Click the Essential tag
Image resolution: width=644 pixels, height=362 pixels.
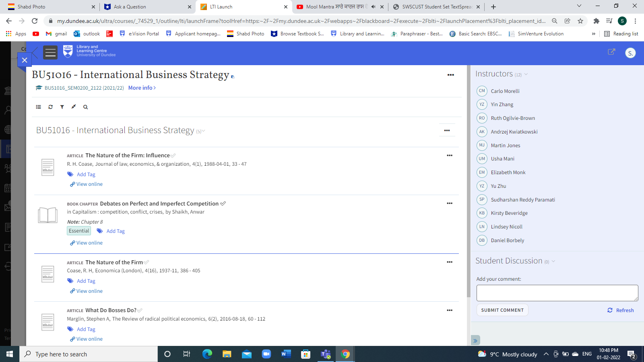click(x=79, y=231)
